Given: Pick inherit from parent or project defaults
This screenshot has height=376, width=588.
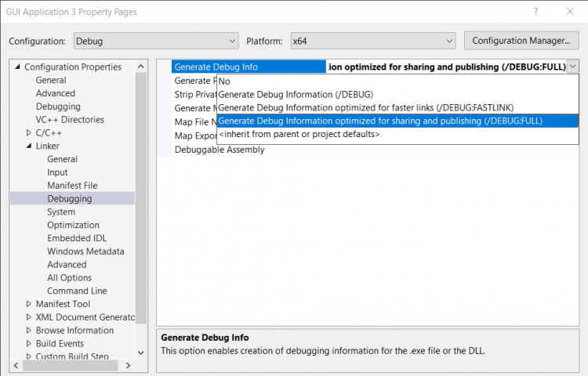Looking at the screenshot, I should coord(299,134).
